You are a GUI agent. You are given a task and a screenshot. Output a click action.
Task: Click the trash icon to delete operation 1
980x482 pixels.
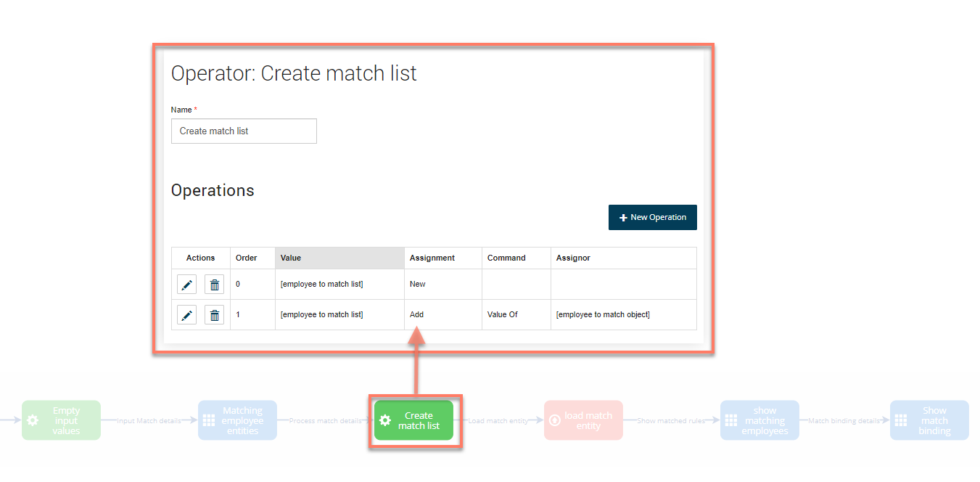point(214,314)
